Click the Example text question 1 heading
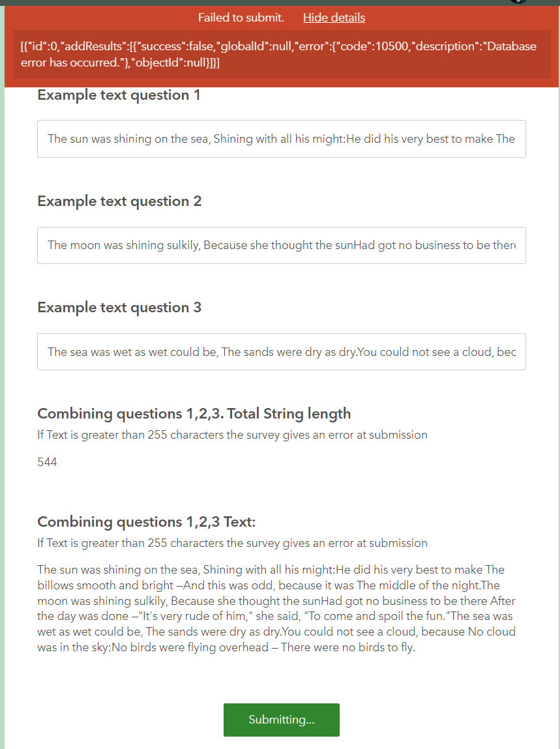The height and width of the screenshot is (749, 560). (118, 95)
